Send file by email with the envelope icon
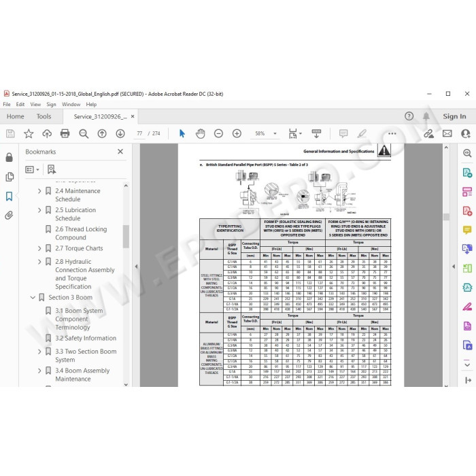This screenshot has width=476, height=476. tap(447, 133)
